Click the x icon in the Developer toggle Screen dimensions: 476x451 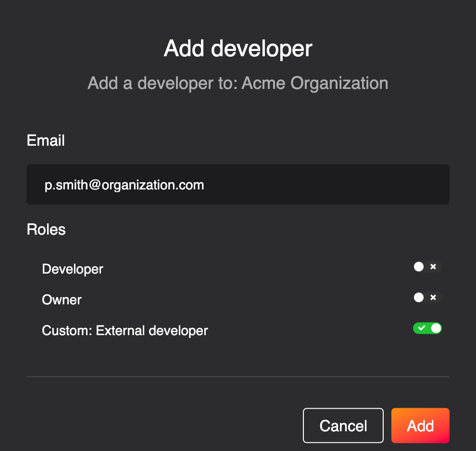tap(433, 266)
